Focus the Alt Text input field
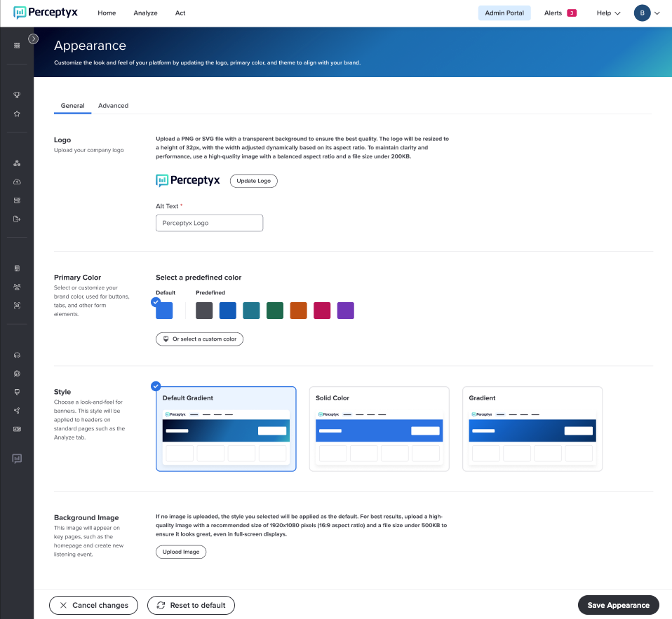The image size is (672, 619). (x=209, y=223)
